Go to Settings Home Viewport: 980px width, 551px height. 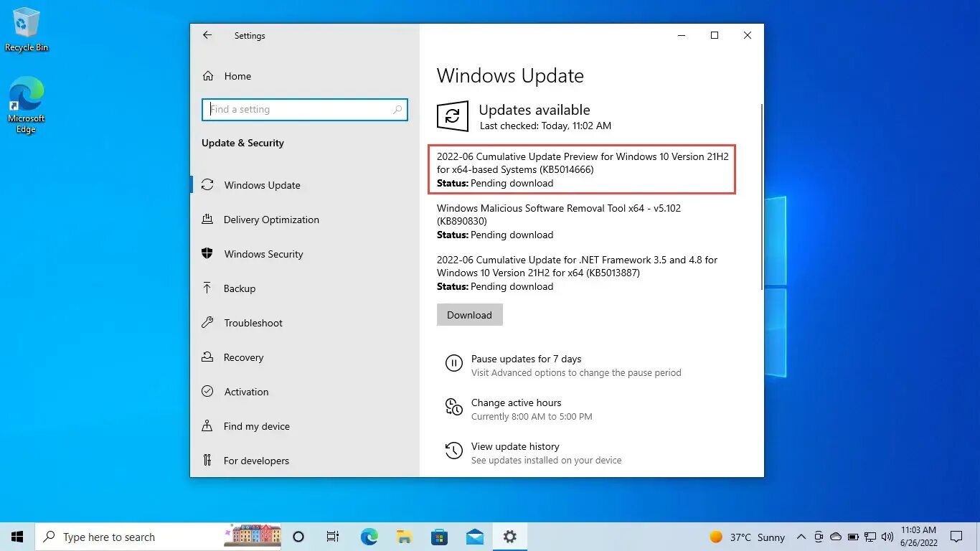(x=237, y=76)
